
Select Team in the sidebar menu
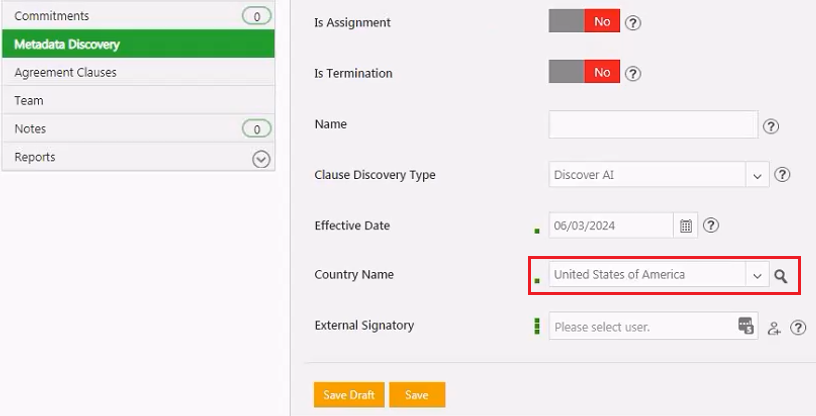(x=29, y=101)
